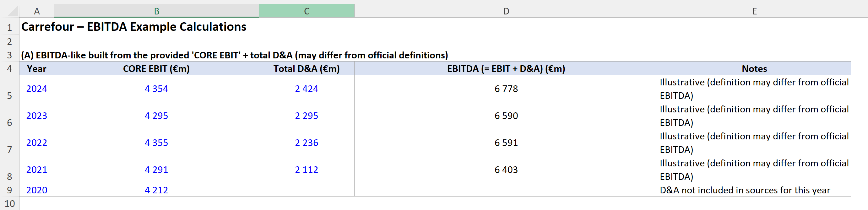Select the EBITDA value 6 403

[506, 170]
